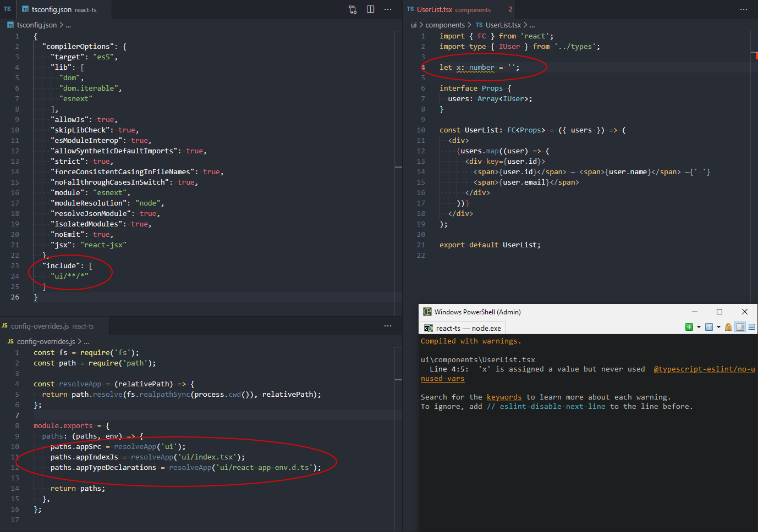Click the red error marker in UserList.tsx scrollbar
The image size is (758, 532).
[x=756, y=56]
